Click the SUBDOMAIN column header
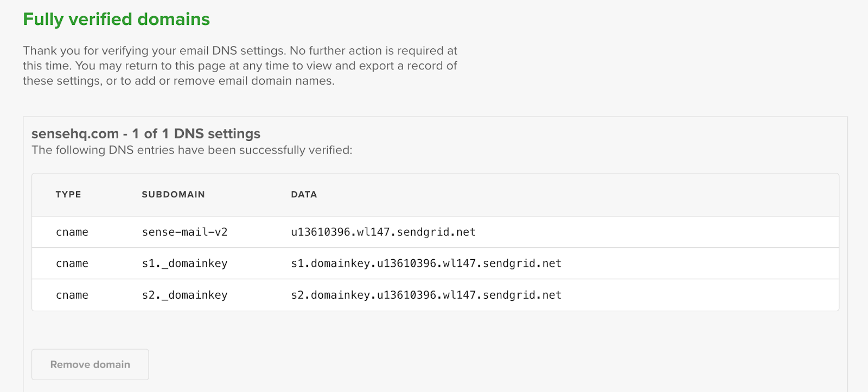The width and height of the screenshot is (868, 392). click(x=174, y=195)
